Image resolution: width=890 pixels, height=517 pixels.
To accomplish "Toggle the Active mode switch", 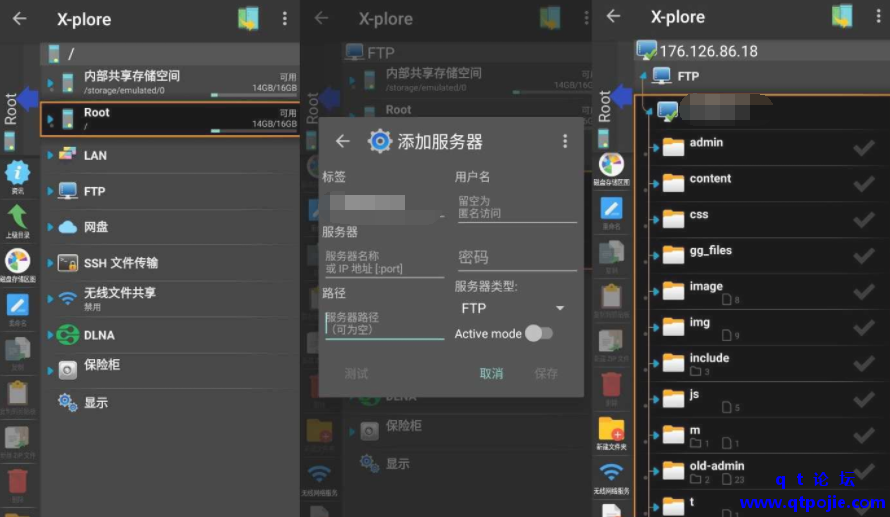I will (x=538, y=333).
